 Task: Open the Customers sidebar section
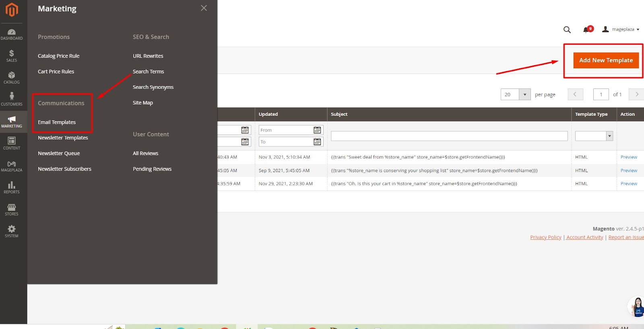(x=12, y=99)
